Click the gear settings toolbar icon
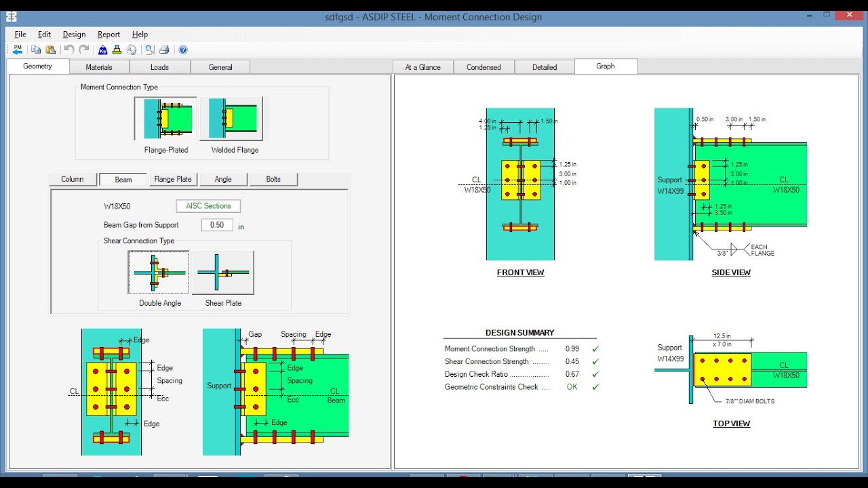 coord(132,49)
